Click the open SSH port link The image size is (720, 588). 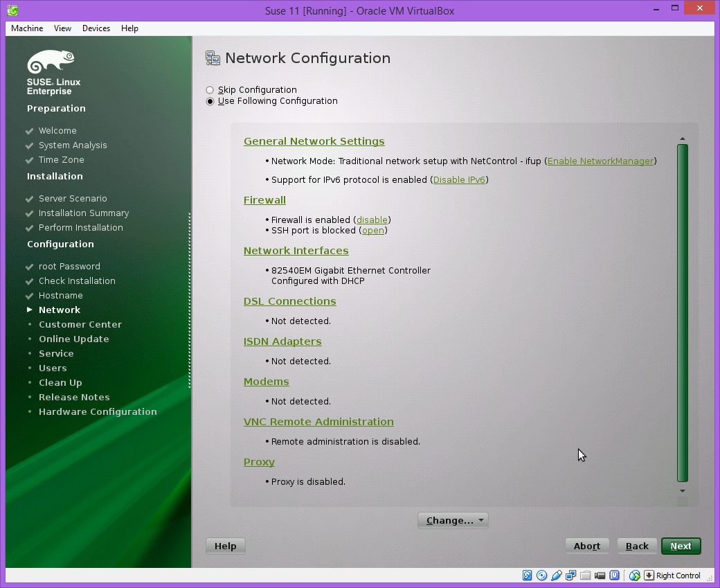coord(373,231)
